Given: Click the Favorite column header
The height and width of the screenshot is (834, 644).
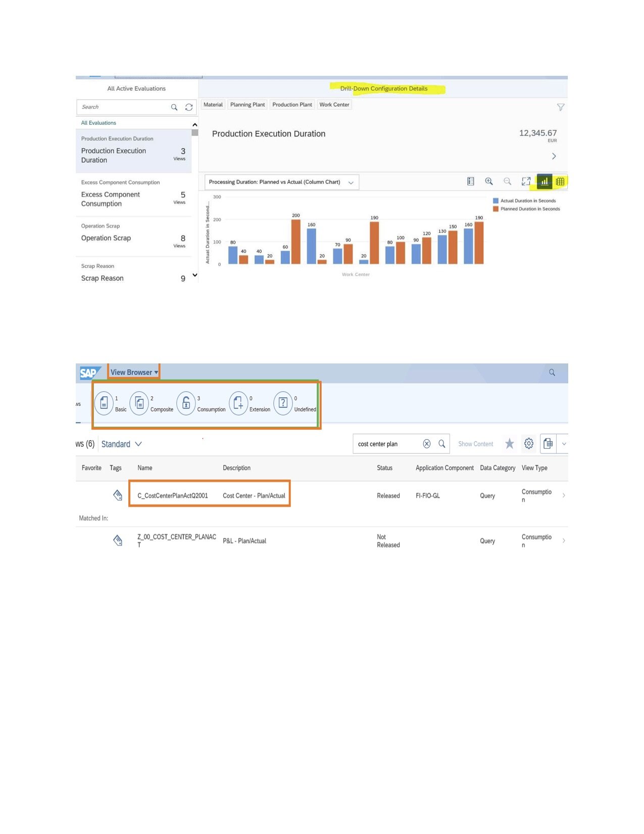Looking at the screenshot, I should pyautogui.click(x=92, y=468).
